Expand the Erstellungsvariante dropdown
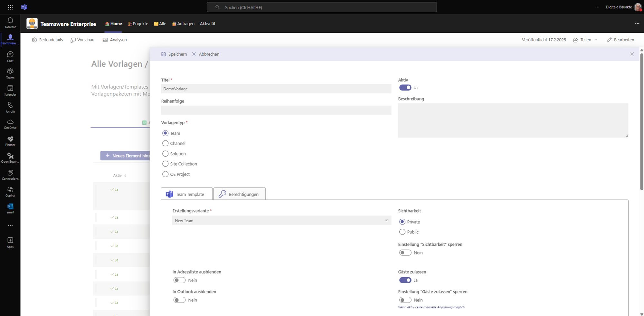This screenshot has width=644, height=316. pyautogui.click(x=281, y=221)
